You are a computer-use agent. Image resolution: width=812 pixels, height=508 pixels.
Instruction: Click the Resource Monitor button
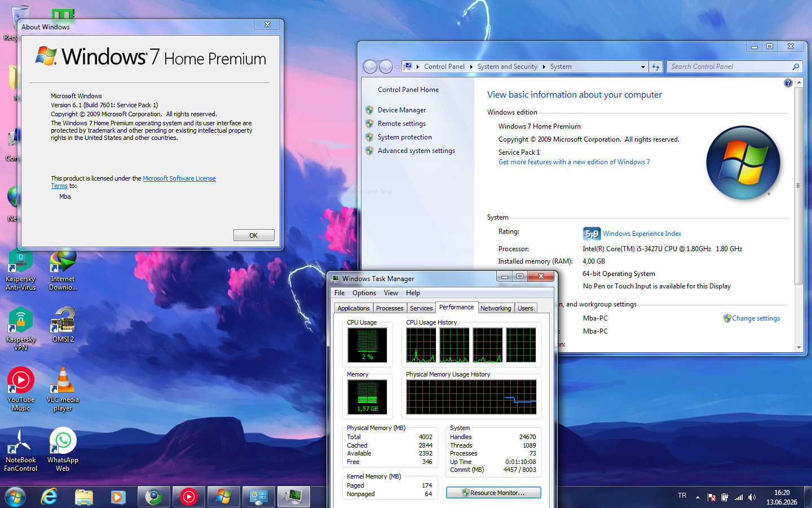[x=493, y=493]
